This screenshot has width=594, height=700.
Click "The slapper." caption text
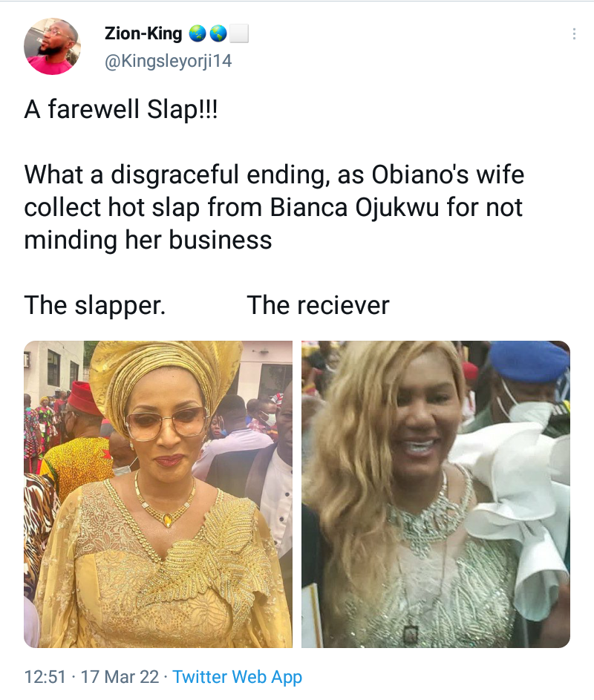[x=95, y=305]
